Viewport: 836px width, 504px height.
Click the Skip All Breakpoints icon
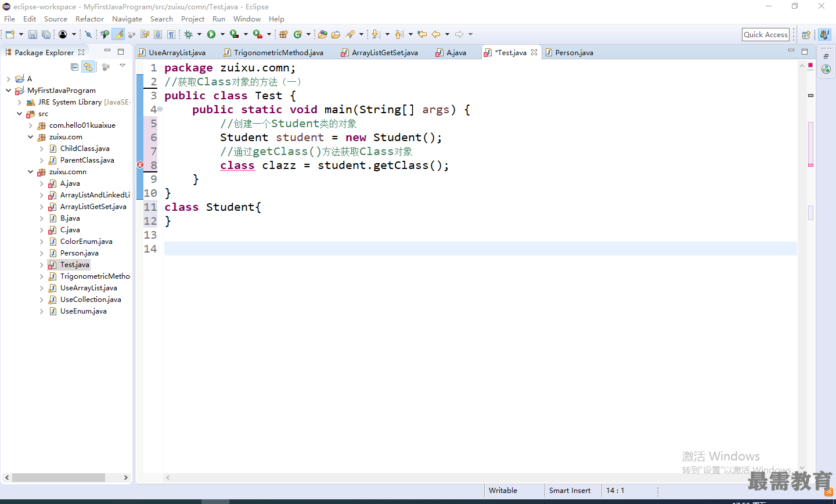[89, 34]
